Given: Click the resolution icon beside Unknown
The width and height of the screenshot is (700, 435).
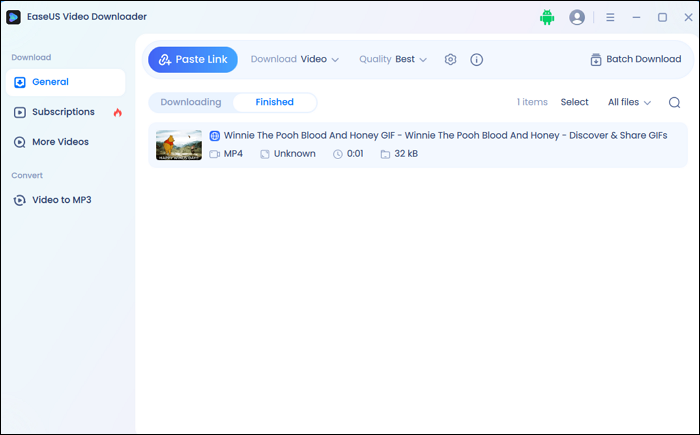Looking at the screenshot, I should pyautogui.click(x=265, y=155).
